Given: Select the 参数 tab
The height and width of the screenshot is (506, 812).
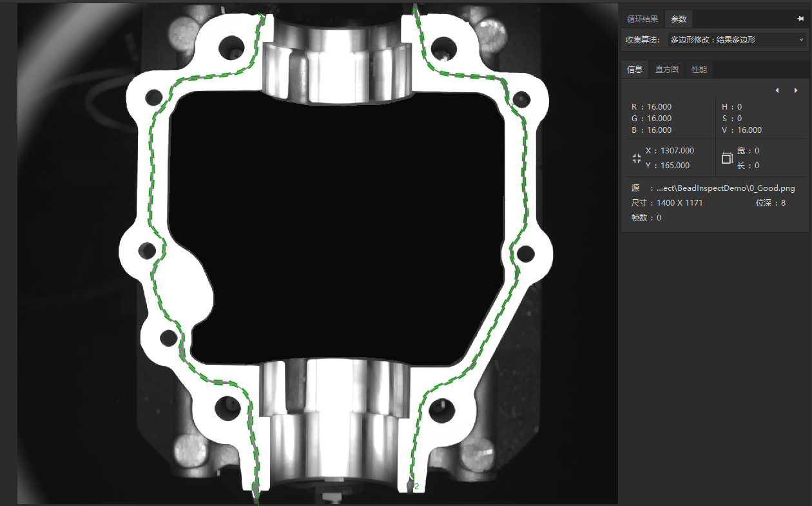Looking at the screenshot, I should coord(679,19).
